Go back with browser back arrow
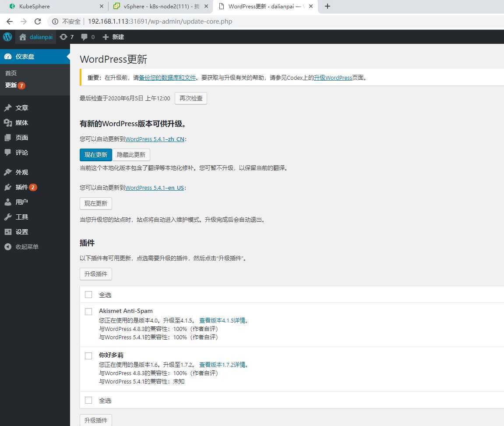The image size is (504, 426). (x=10, y=21)
